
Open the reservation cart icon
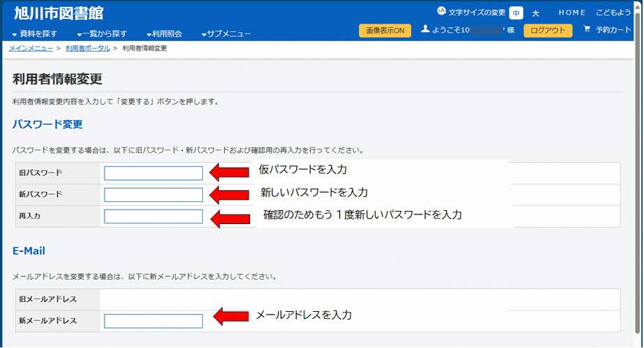click(x=587, y=30)
